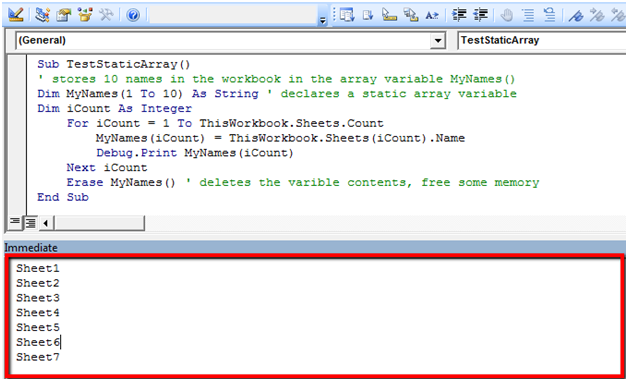
Task: Switch to Full Module View
Action: click(x=30, y=222)
